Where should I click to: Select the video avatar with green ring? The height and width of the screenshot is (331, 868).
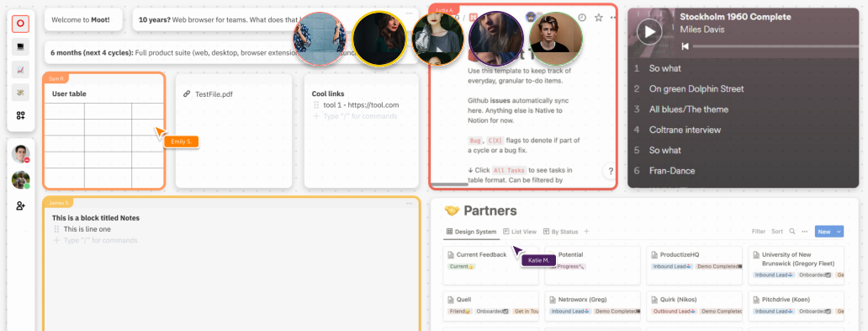(x=556, y=39)
